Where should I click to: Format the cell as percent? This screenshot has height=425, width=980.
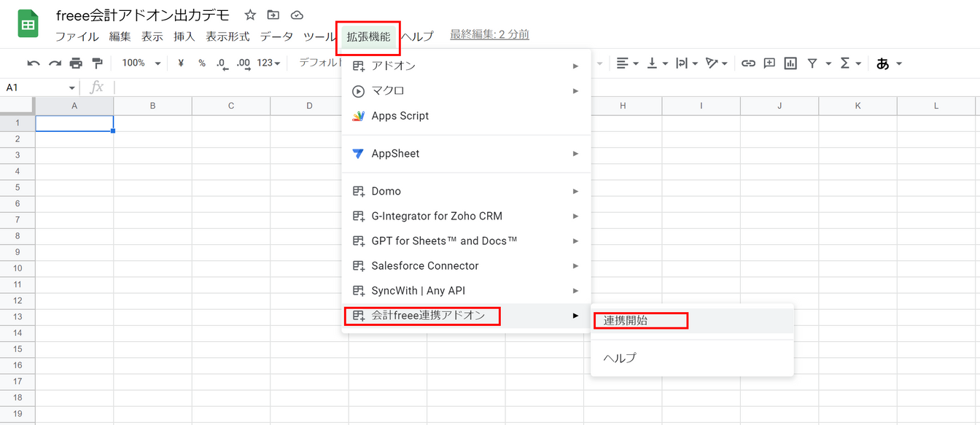202,63
